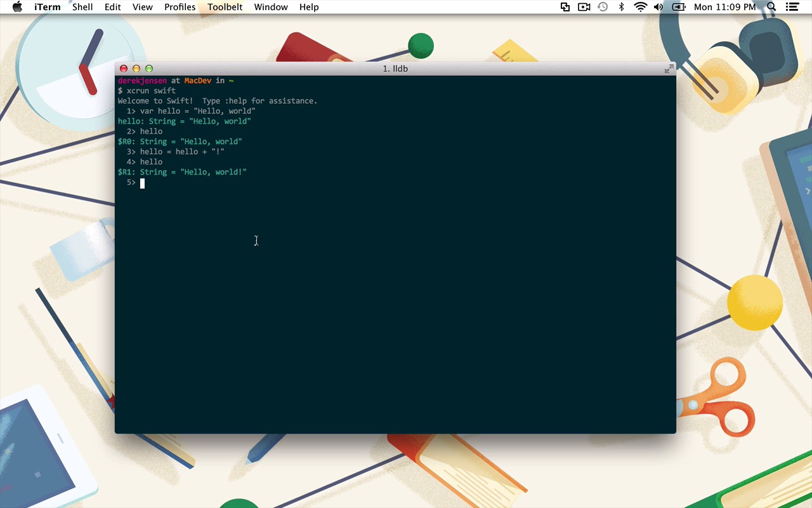Click the clock showing Mon 11:09 PM

(725, 7)
